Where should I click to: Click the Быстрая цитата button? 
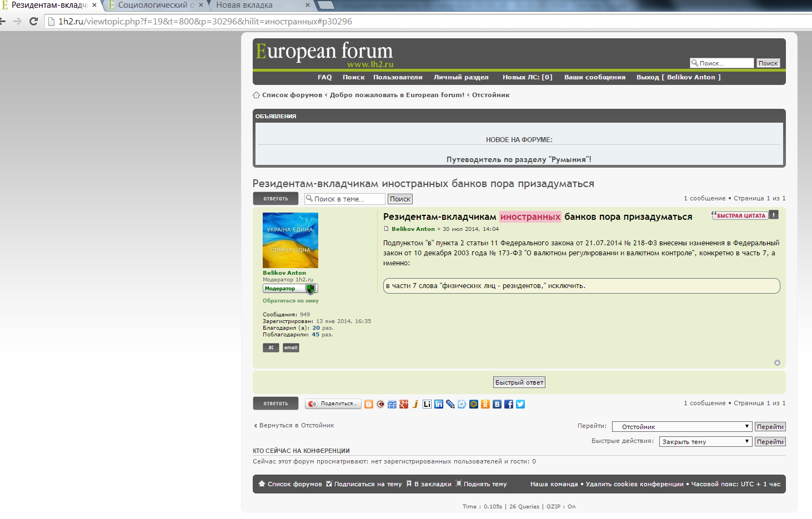740,215
